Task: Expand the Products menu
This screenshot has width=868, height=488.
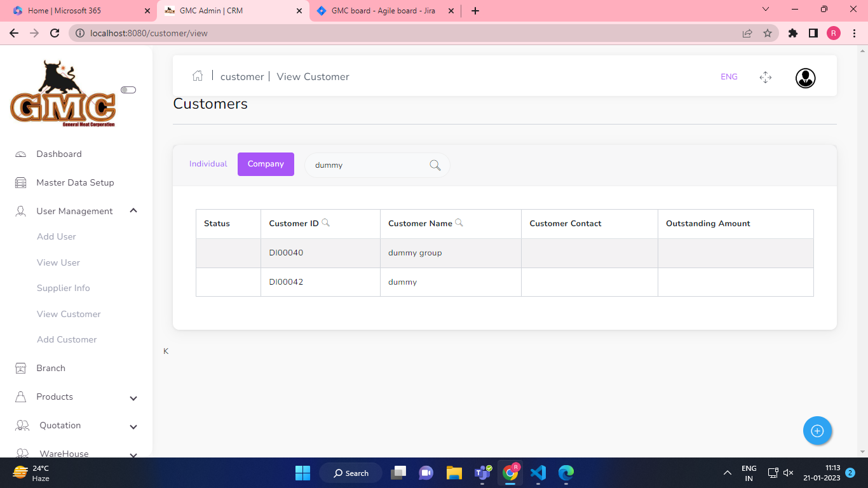Action: (x=133, y=398)
